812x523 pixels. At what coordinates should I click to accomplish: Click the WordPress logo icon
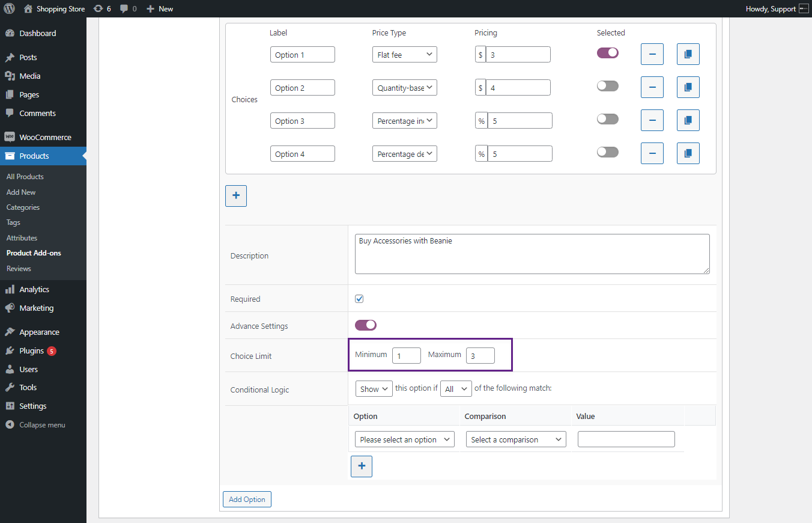click(x=10, y=9)
